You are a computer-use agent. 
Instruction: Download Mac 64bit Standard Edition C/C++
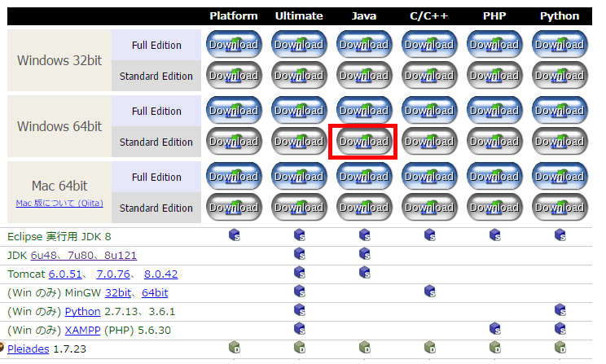pyautogui.click(x=429, y=208)
